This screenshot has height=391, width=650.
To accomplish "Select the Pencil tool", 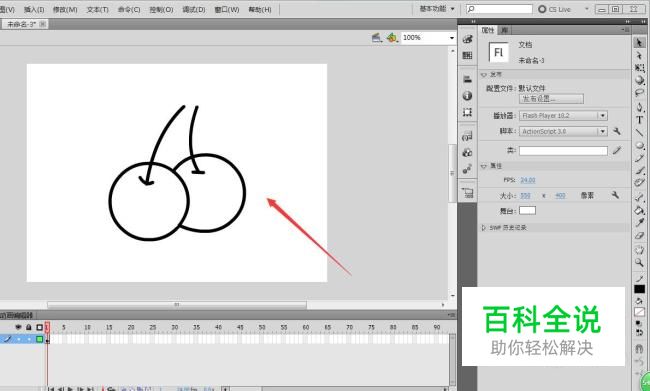I will click(x=639, y=158).
